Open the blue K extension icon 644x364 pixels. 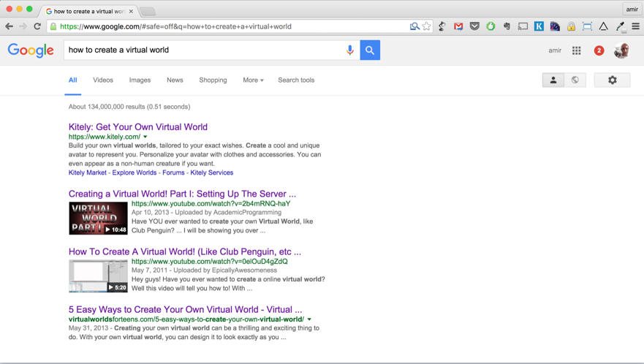(x=539, y=26)
